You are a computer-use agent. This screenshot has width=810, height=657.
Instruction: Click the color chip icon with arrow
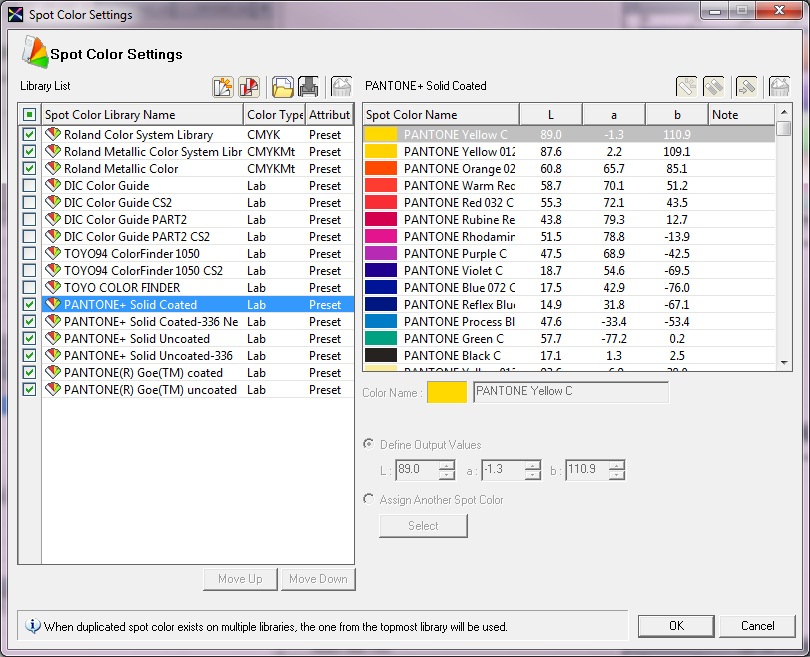tap(746, 87)
